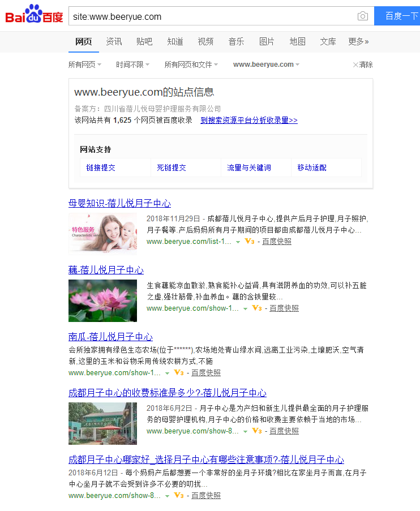Click V3 badge on 南瓜 result

(179, 372)
